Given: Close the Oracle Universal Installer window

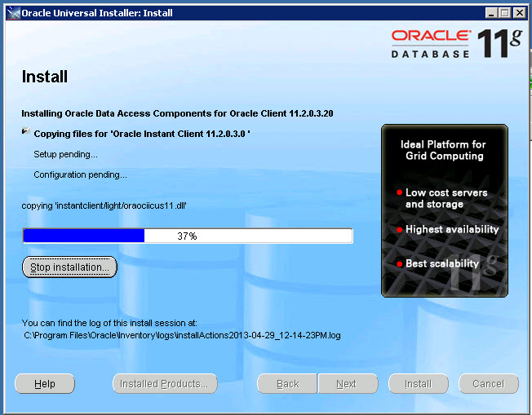Looking at the screenshot, I should click(520, 13).
